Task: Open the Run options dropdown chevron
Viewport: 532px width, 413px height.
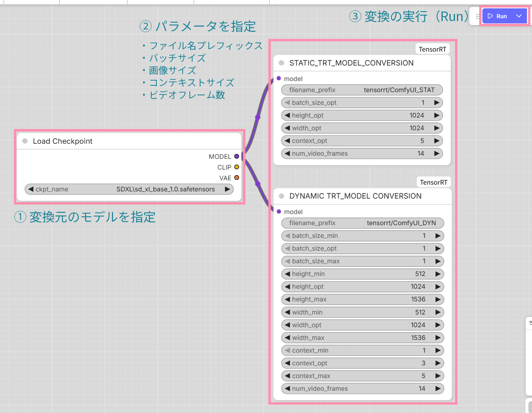Action: [519, 16]
